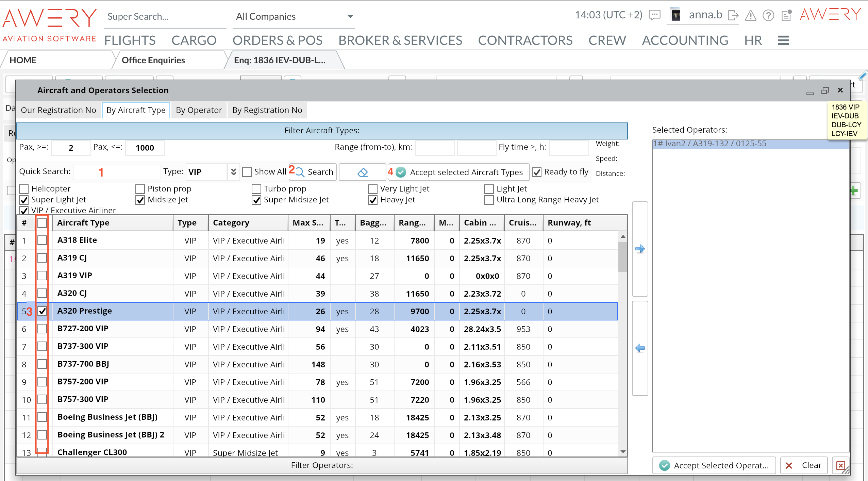Expand the Filter Operators section bar
The height and width of the screenshot is (481, 868).
322,465
